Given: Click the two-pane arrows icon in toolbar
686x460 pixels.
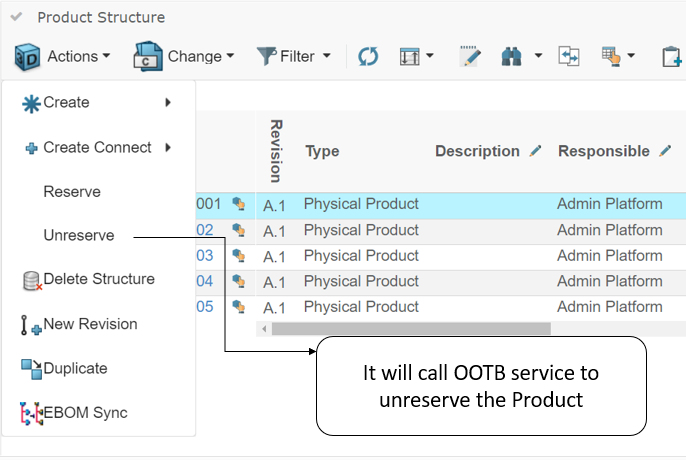Looking at the screenshot, I should [x=569, y=56].
